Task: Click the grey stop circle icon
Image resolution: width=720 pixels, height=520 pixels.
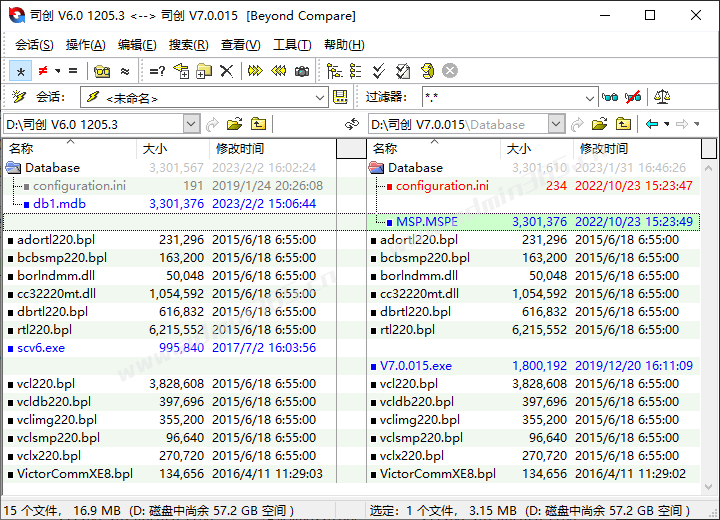Action: [450, 71]
